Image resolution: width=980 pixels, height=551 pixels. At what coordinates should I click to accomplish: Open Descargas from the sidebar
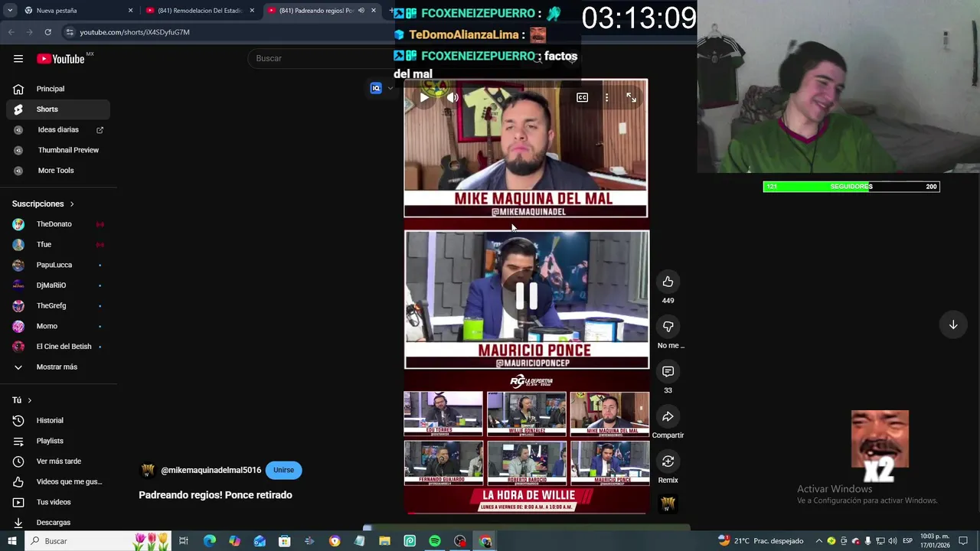coord(58,523)
